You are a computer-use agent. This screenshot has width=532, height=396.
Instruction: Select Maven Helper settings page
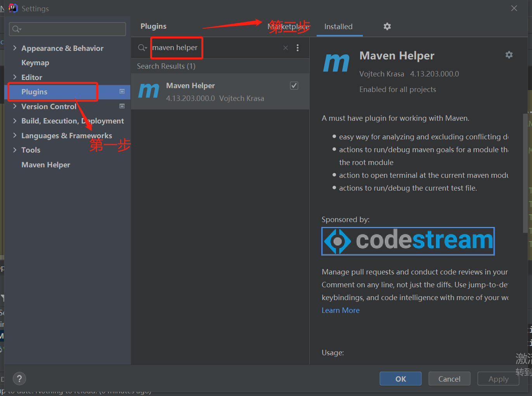(46, 165)
